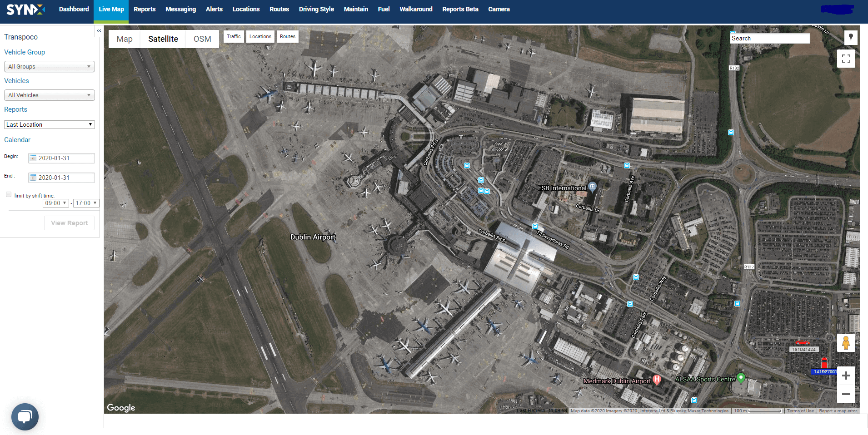
Task: Open the Walkaround page
Action: click(x=416, y=9)
